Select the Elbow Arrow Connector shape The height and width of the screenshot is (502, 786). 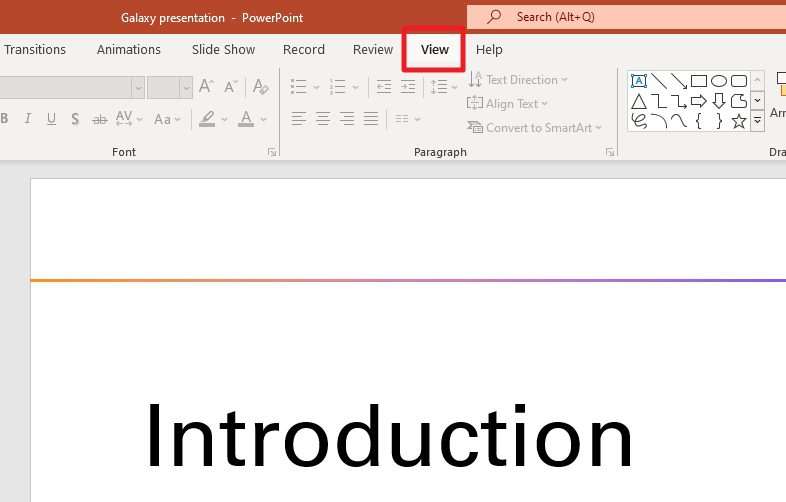679,101
